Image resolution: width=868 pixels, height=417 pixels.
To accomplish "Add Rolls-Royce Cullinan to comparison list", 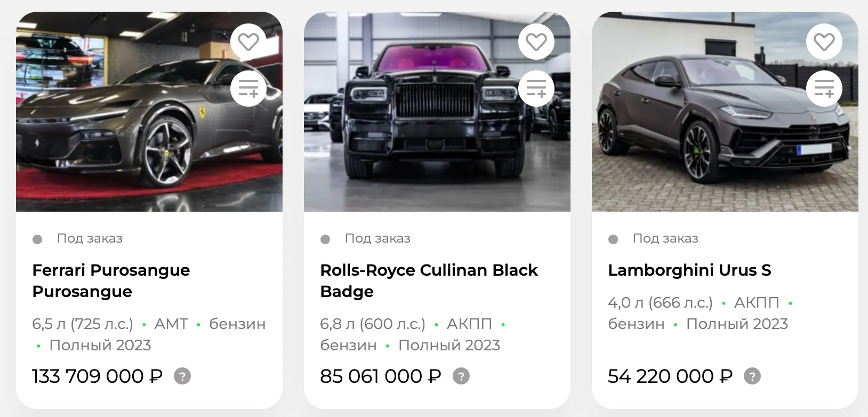I will tap(536, 89).
